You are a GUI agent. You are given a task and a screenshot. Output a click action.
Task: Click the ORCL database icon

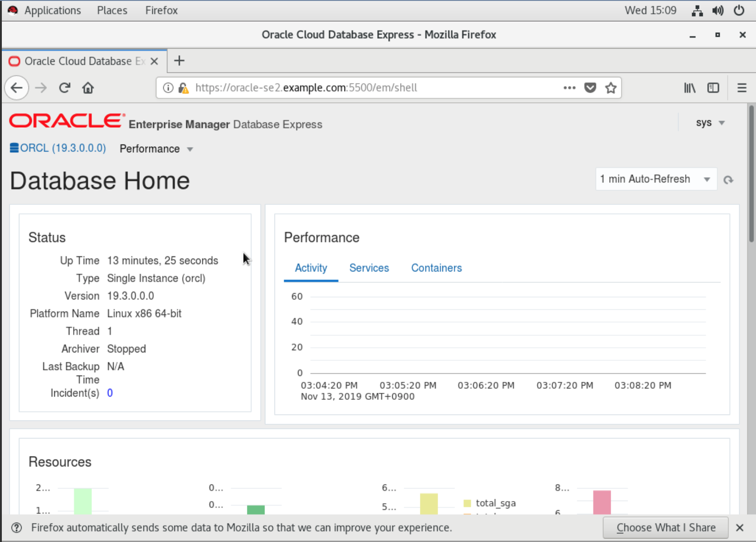pyautogui.click(x=14, y=148)
